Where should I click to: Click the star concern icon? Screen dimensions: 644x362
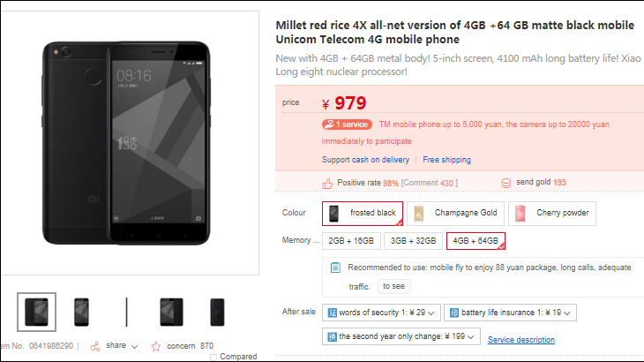click(x=155, y=346)
